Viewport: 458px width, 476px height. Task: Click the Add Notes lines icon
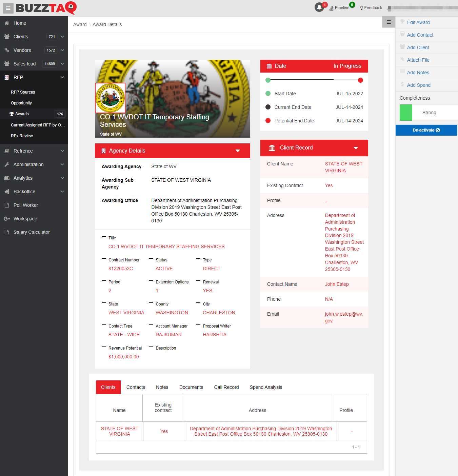click(x=402, y=72)
